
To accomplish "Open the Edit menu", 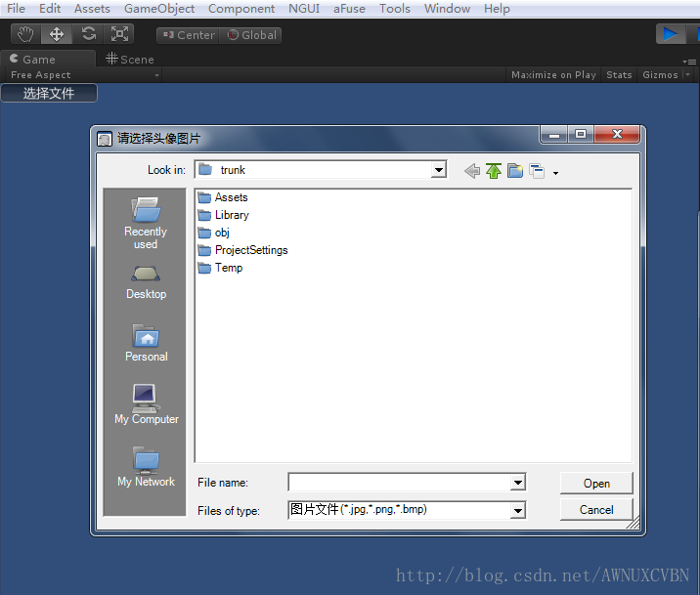I will [x=50, y=9].
